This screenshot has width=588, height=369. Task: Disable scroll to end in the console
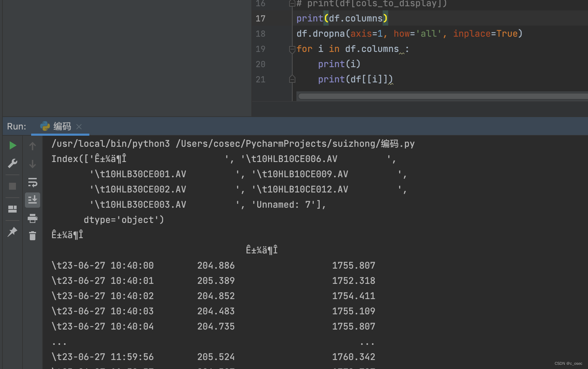32,200
